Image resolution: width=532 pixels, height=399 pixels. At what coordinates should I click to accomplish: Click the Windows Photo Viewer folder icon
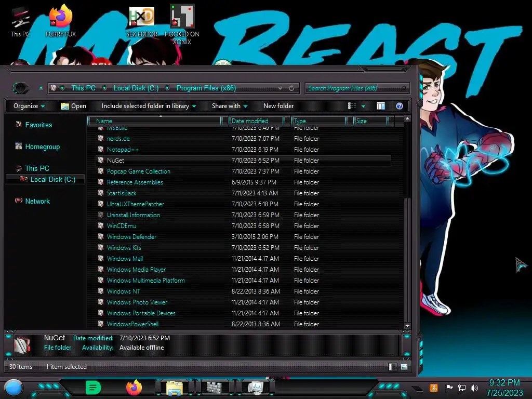click(101, 302)
